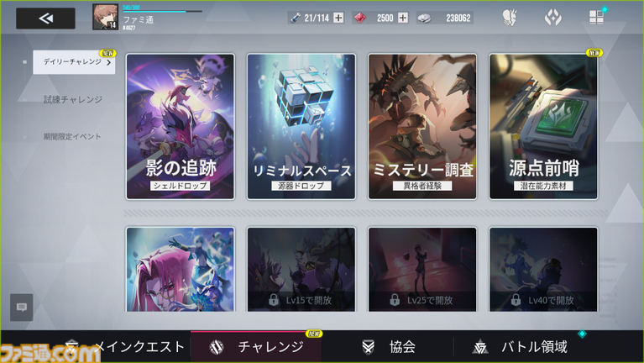Expand the デイリーチャレンジ chevron arrow
The width and height of the screenshot is (644, 363).
click(x=108, y=62)
